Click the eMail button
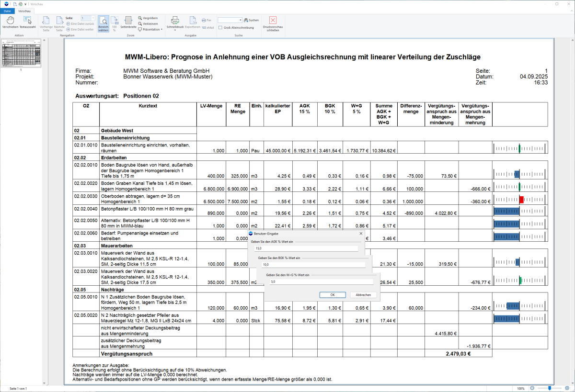Viewport: 575px width, 392px height. coord(207,28)
